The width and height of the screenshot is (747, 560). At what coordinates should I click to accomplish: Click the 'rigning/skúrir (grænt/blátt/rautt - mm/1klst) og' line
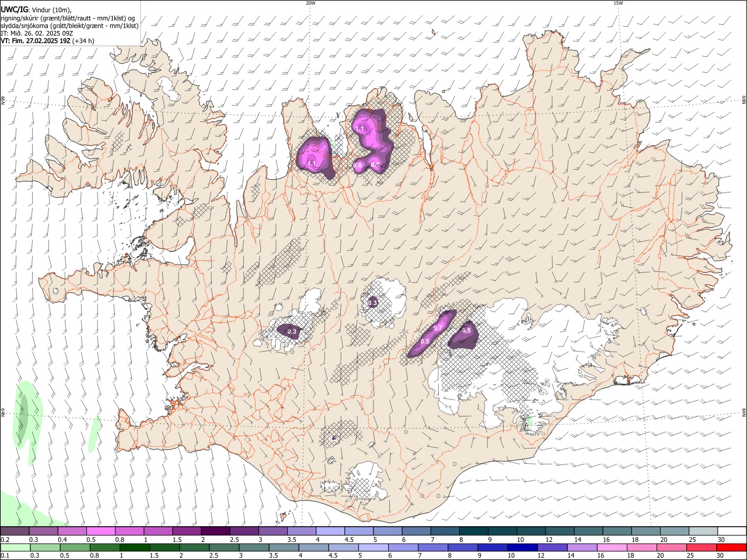point(68,17)
